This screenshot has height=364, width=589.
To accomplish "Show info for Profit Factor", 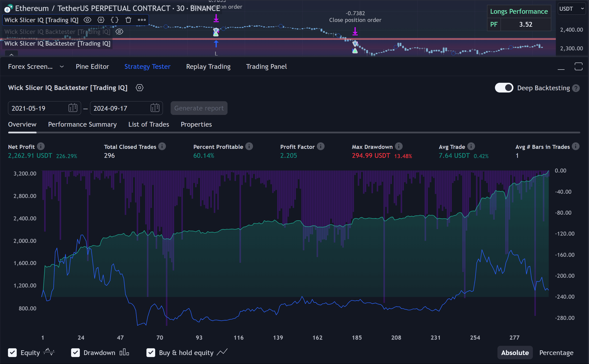I will pyautogui.click(x=321, y=146).
